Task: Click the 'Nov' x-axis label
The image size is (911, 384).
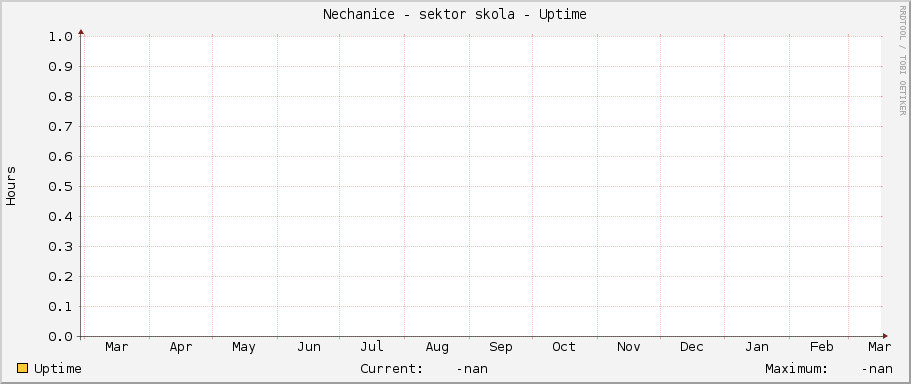Action: (x=629, y=347)
